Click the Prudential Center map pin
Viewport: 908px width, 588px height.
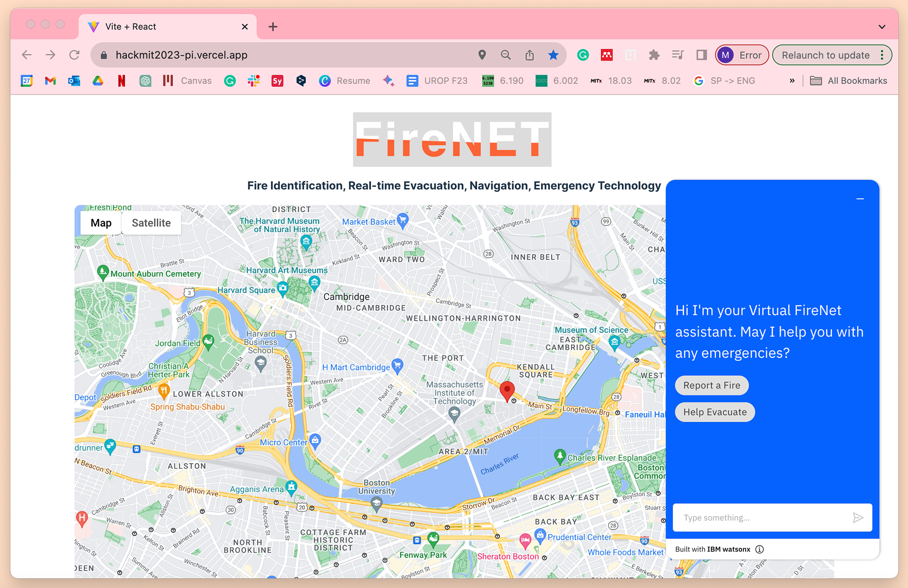[540, 536]
